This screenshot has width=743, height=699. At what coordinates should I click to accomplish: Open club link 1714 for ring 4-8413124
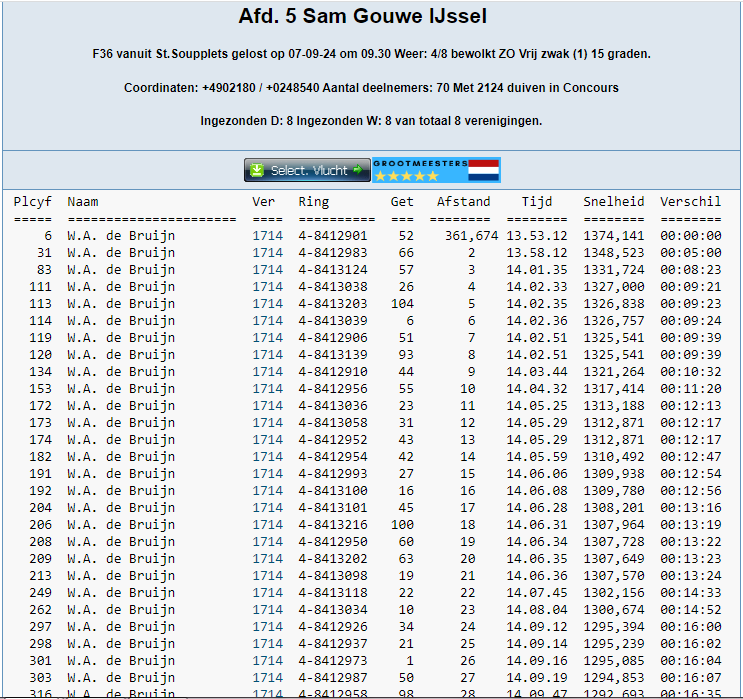coord(267,270)
